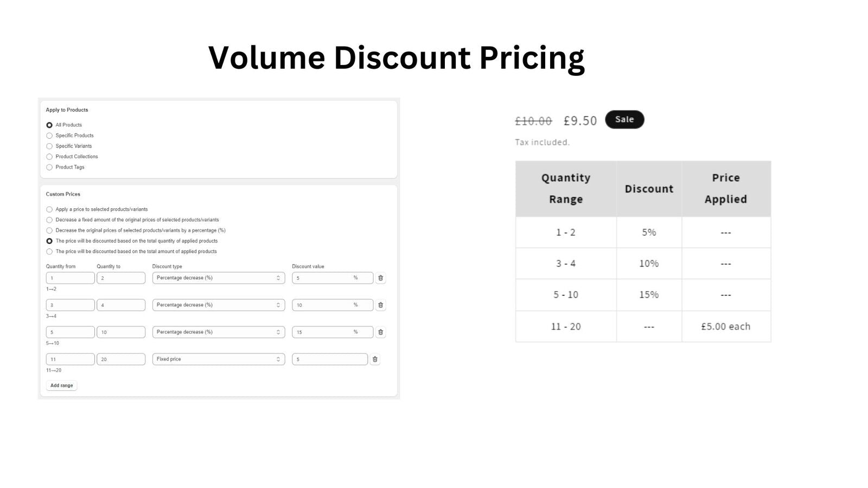Click the Quantity from field containing 11
Viewport: 868px width, 488px height.
tap(69, 359)
